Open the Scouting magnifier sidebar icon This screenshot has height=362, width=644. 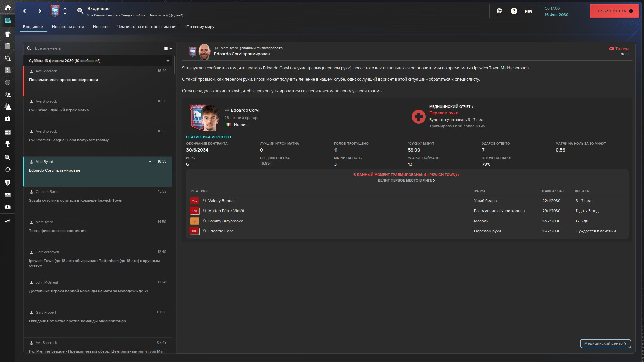click(7, 158)
